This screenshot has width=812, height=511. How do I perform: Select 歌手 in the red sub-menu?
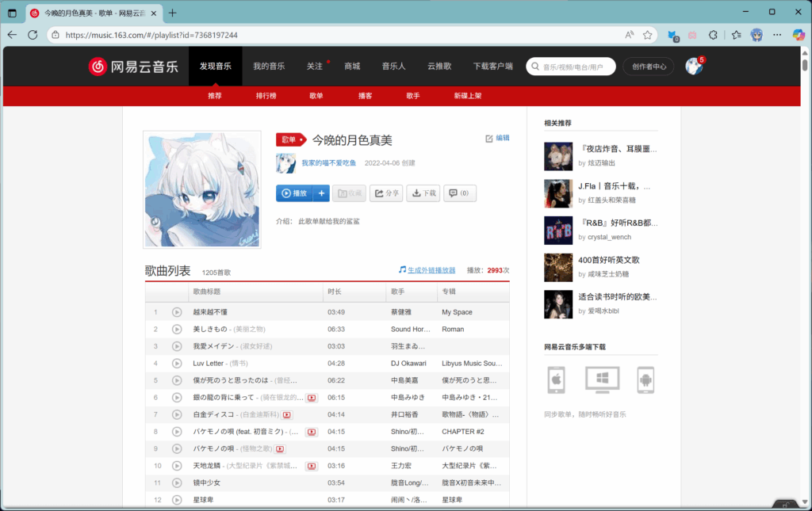[413, 96]
